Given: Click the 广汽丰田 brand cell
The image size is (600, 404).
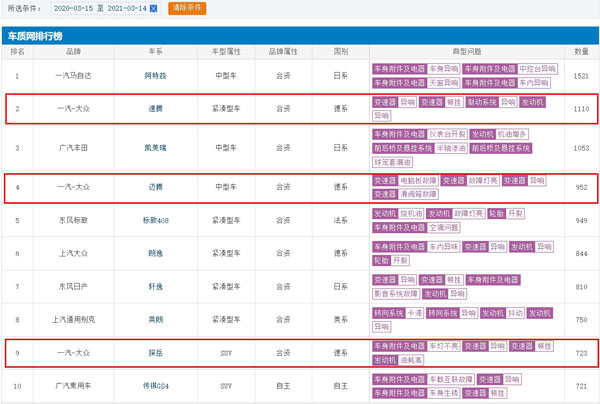Looking at the screenshot, I should point(73,148).
